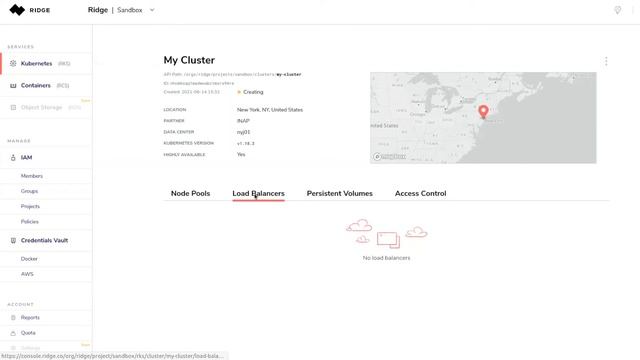Open IAM Groups page
Image resolution: width=640 pixels, height=360 pixels.
click(x=29, y=191)
